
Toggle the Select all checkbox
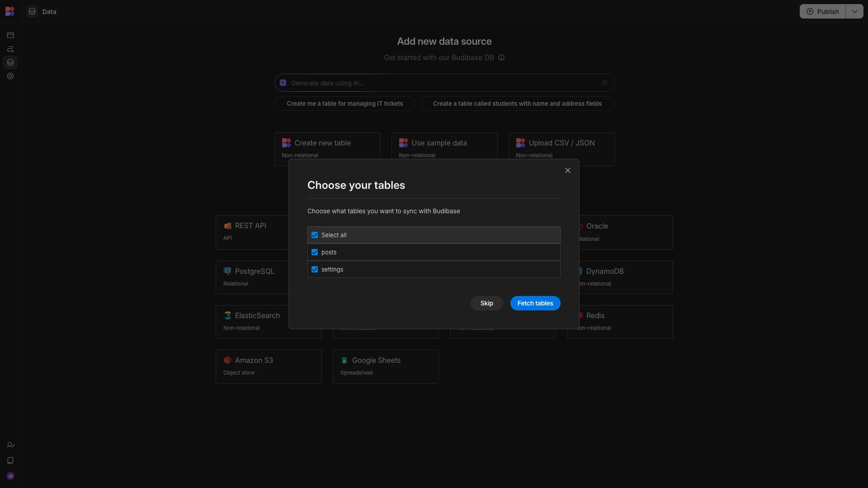(x=315, y=235)
